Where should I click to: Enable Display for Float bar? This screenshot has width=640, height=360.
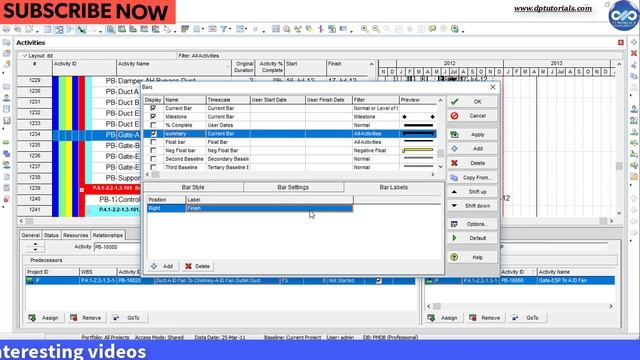click(153, 142)
